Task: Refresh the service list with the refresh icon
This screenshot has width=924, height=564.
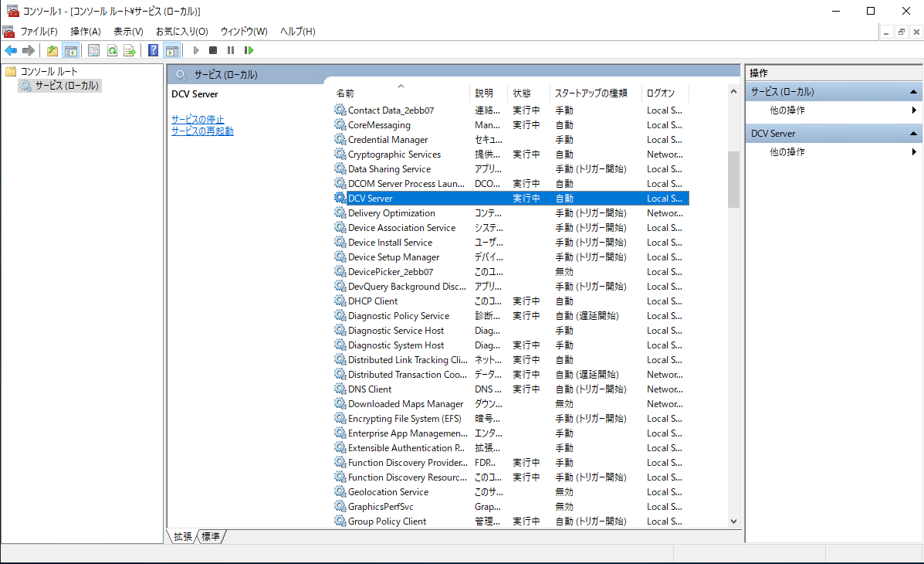Action: [x=112, y=50]
